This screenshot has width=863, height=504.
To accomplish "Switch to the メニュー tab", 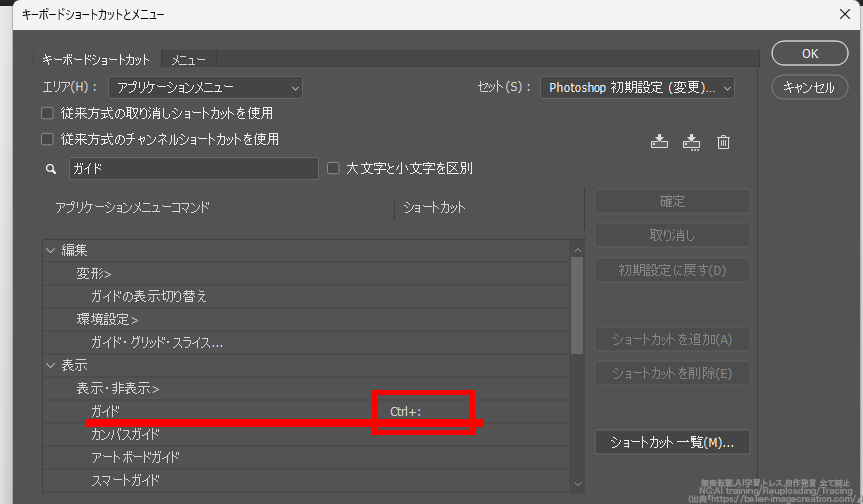I will click(188, 60).
